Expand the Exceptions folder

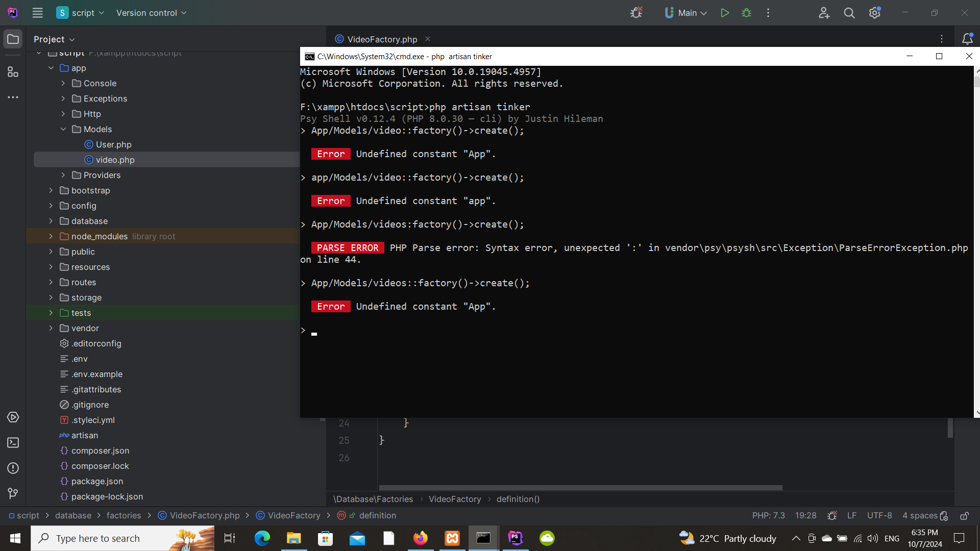(x=63, y=98)
